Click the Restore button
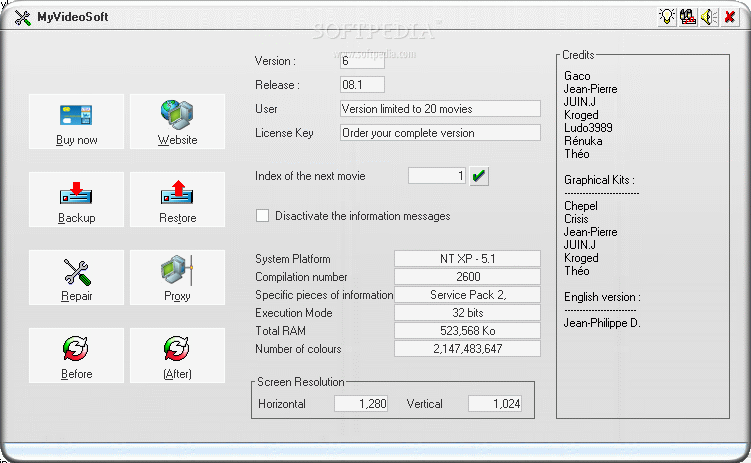Screen dimensions: 751x463 point(177,199)
